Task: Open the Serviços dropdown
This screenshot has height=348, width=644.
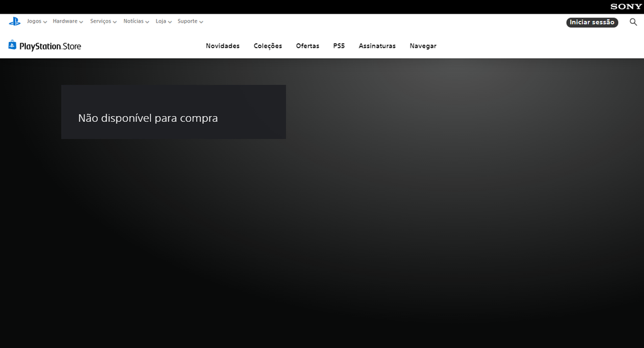Action: 104,21
